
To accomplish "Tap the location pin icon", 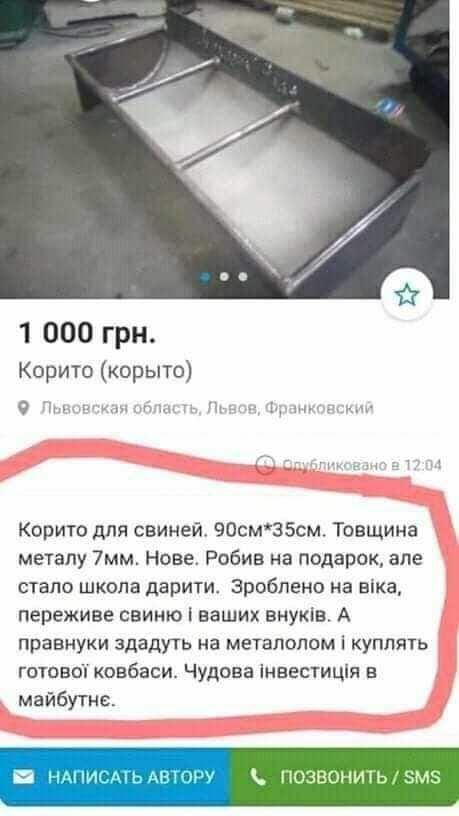I will [x=23, y=408].
